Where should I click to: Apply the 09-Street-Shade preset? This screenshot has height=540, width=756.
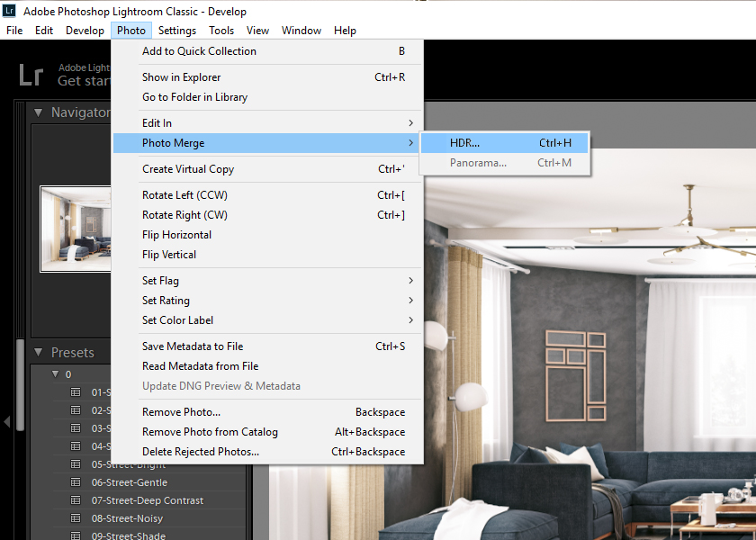pyautogui.click(x=128, y=535)
